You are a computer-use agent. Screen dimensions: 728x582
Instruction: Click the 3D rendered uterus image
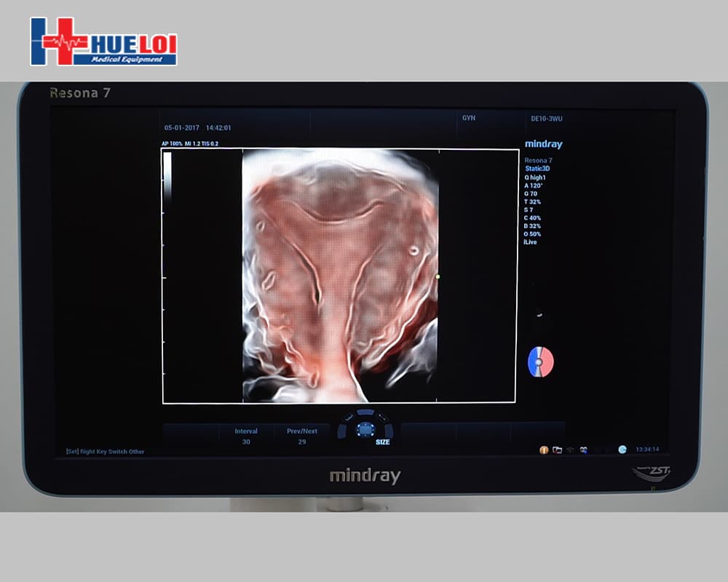(340, 275)
